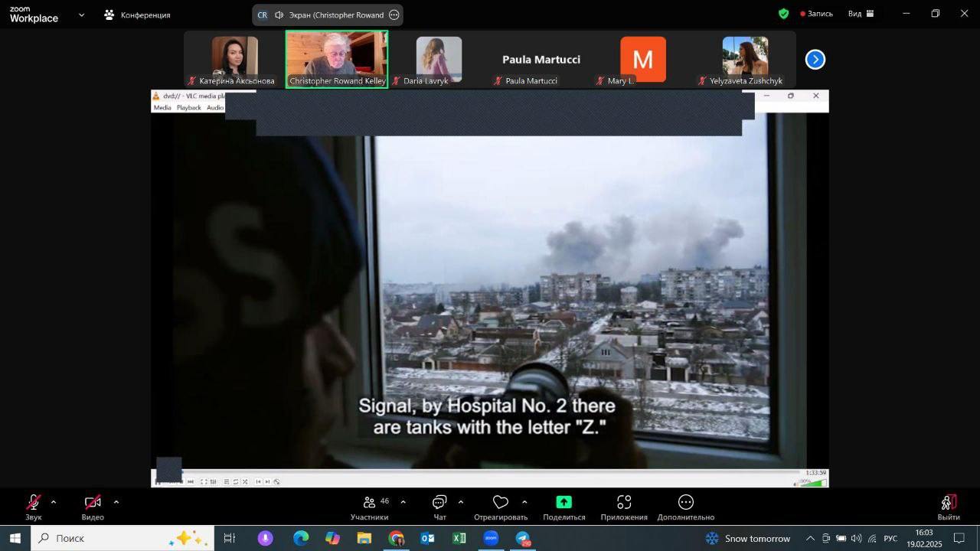Image resolution: width=980 pixels, height=551 pixels.
Task: Select Christopher Rowand Kelley video thumbnail
Action: [x=337, y=60]
